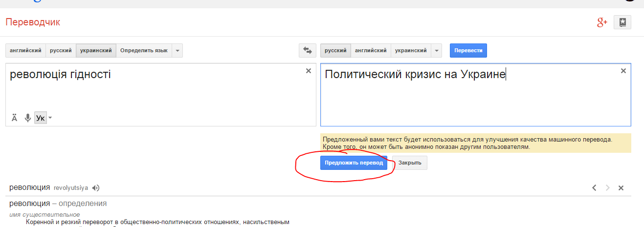Screen dimensions: 644x227
Task: Click Предложить перевод button
Action: point(354,163)
